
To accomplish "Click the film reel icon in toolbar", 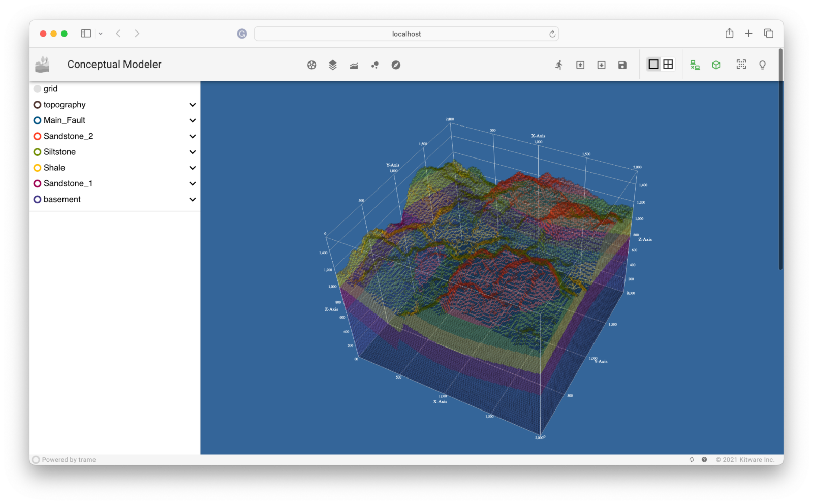I will point(311,65).
